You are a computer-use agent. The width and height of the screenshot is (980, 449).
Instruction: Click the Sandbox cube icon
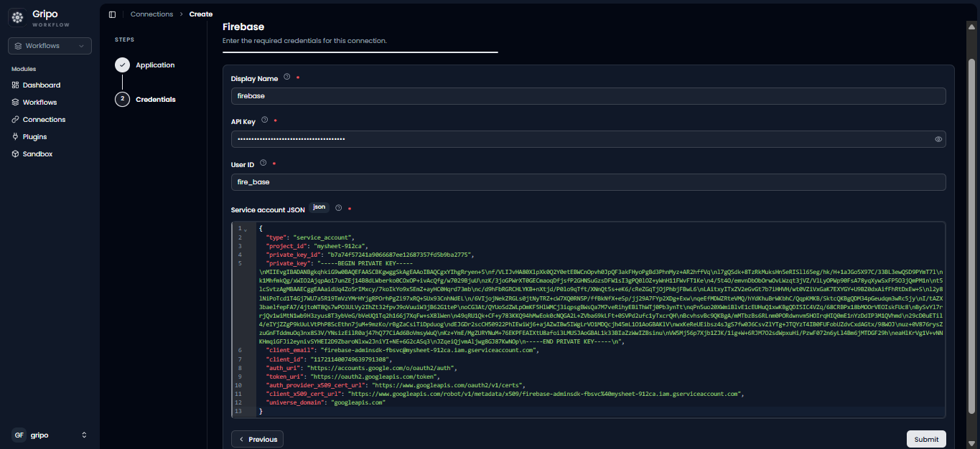coord(15,154)
